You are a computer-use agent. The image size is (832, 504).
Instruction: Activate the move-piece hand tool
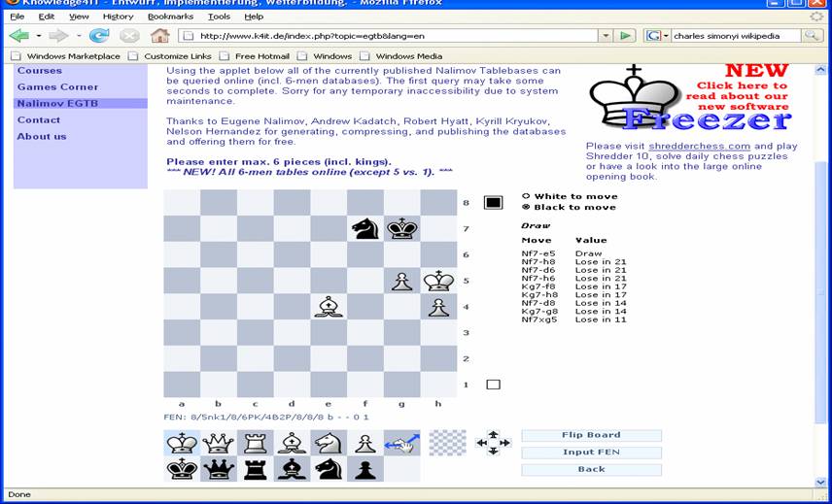(400, 444)
